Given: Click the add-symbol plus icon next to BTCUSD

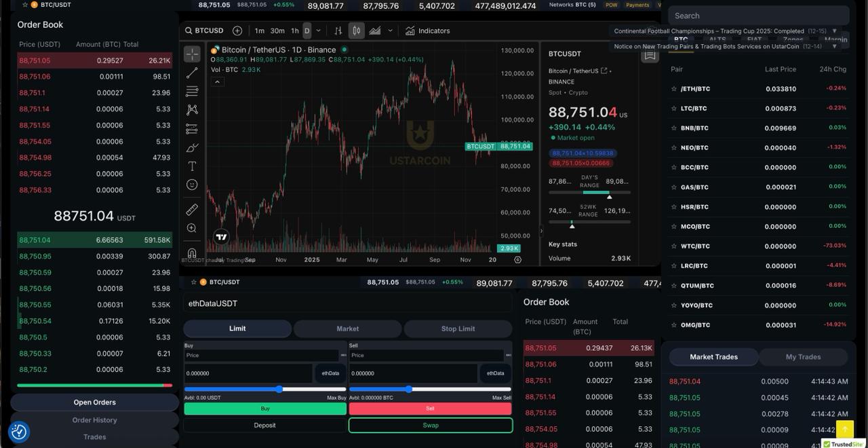Looking at the screenshot, I should click(x=237, y=31).
